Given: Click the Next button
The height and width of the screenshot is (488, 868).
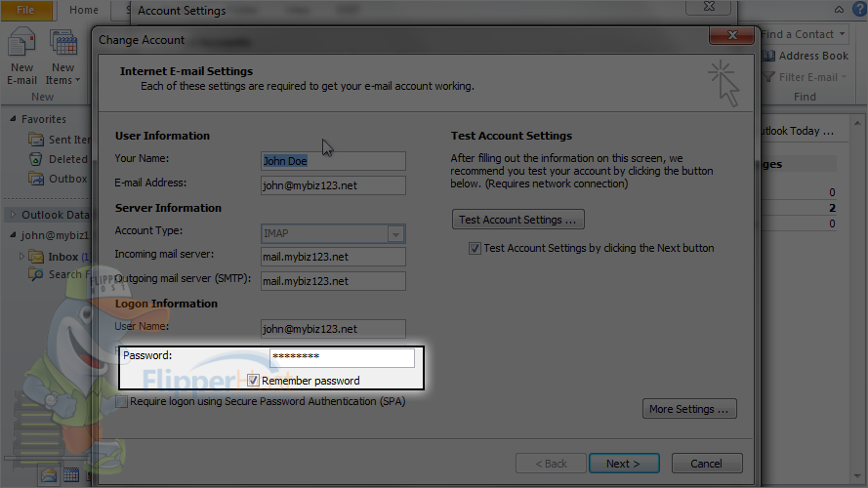Looking at the screenshot, I should (x=624, y=464).
